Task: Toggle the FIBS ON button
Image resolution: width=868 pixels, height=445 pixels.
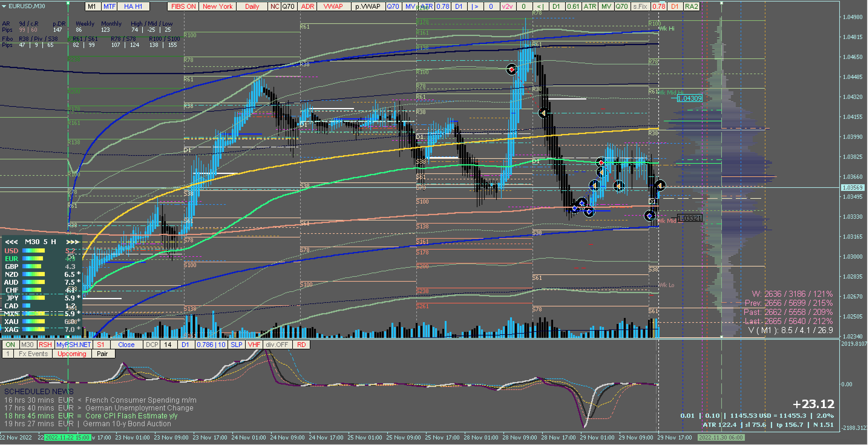Action: [x=183, y=6]
